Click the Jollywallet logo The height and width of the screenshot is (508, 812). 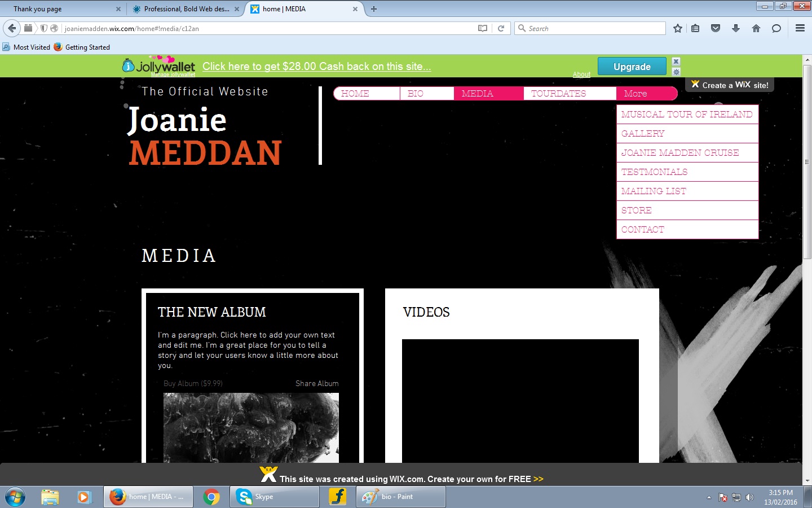[x=158, y=66]
